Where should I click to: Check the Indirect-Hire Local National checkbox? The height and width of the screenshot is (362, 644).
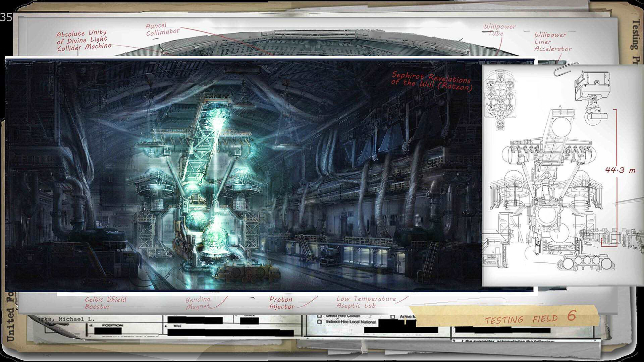click(319, 322)
